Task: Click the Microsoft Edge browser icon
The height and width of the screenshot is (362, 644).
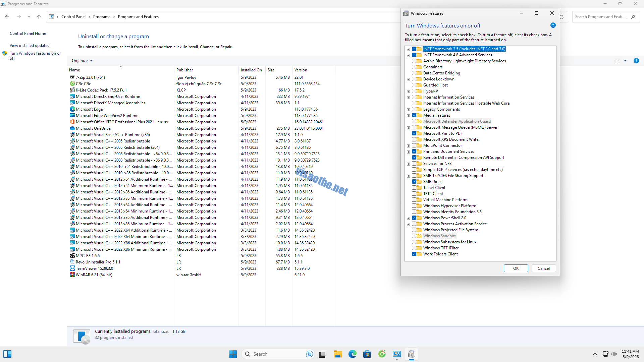Action: (x=353, y=354)
